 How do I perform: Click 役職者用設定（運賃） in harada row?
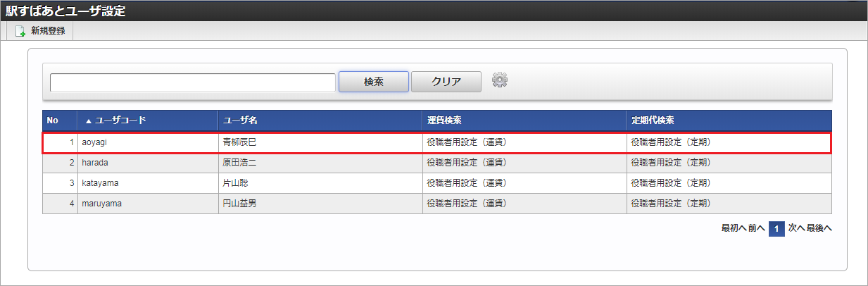[x=467, y=163]
